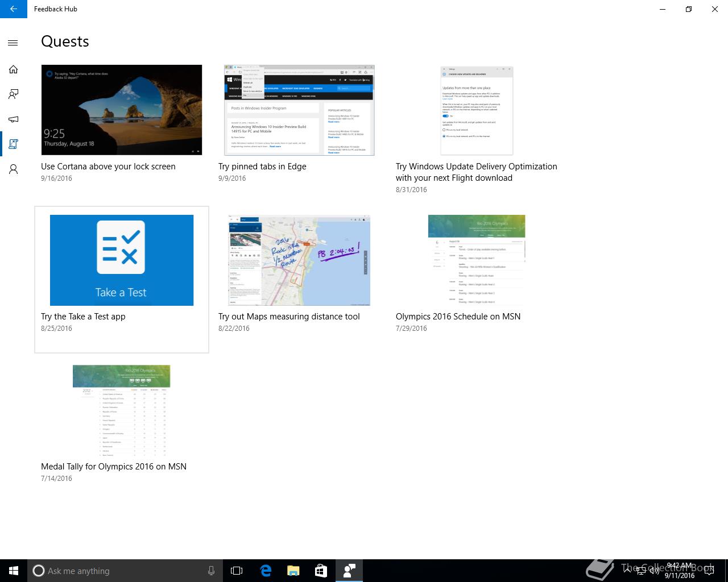Close the Feedback Hub window

click(715, 9)
